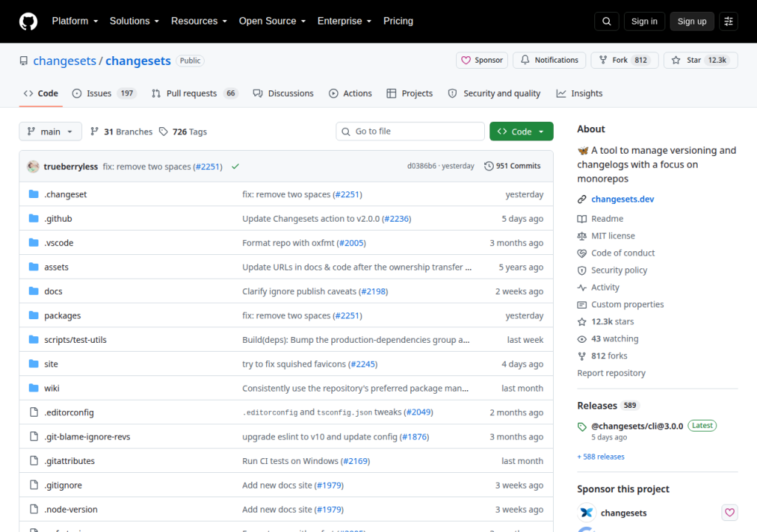Viewport: 757px width, 532px height.
Task: Switch to the Pull requests tab
Action: 194,93
